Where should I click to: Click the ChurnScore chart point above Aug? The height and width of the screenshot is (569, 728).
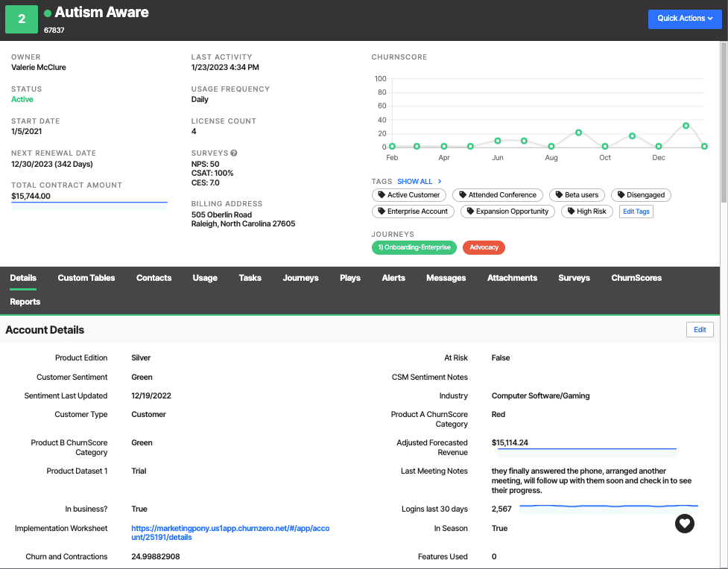[x=551, y=146]
